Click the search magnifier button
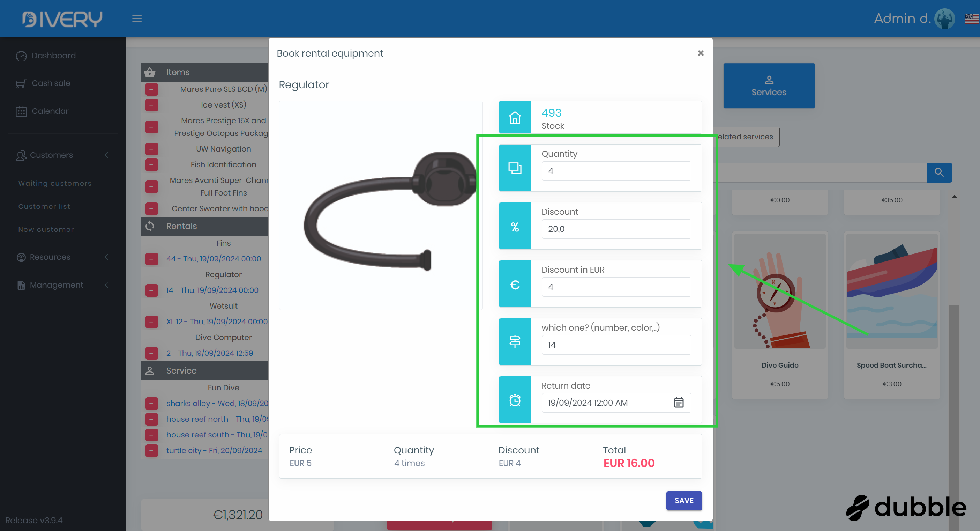This screenshot has width=980, height=531. point(938,172)
